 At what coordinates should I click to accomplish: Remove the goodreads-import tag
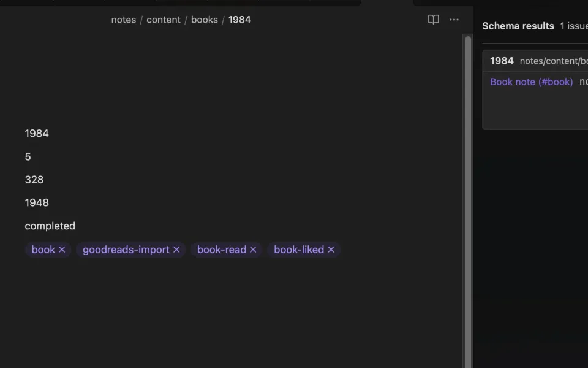(176, 250)
